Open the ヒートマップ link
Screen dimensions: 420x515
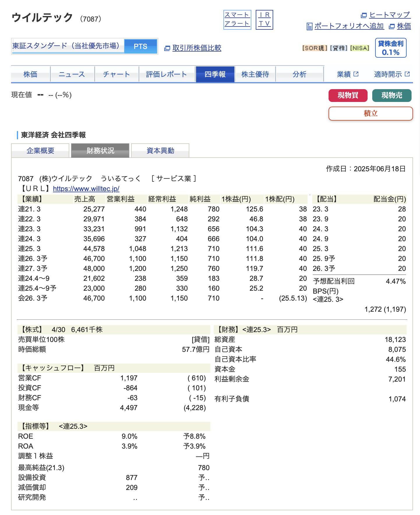389,15
